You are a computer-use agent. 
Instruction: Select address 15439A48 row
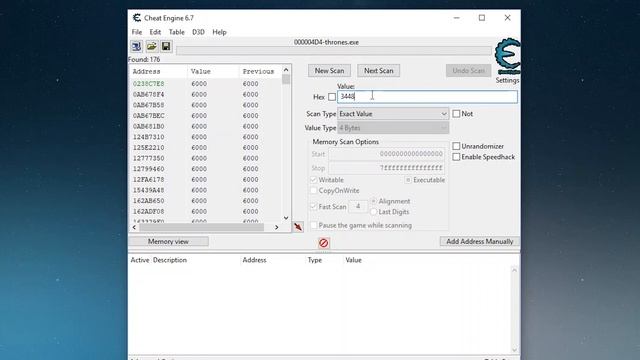(205, 190)
